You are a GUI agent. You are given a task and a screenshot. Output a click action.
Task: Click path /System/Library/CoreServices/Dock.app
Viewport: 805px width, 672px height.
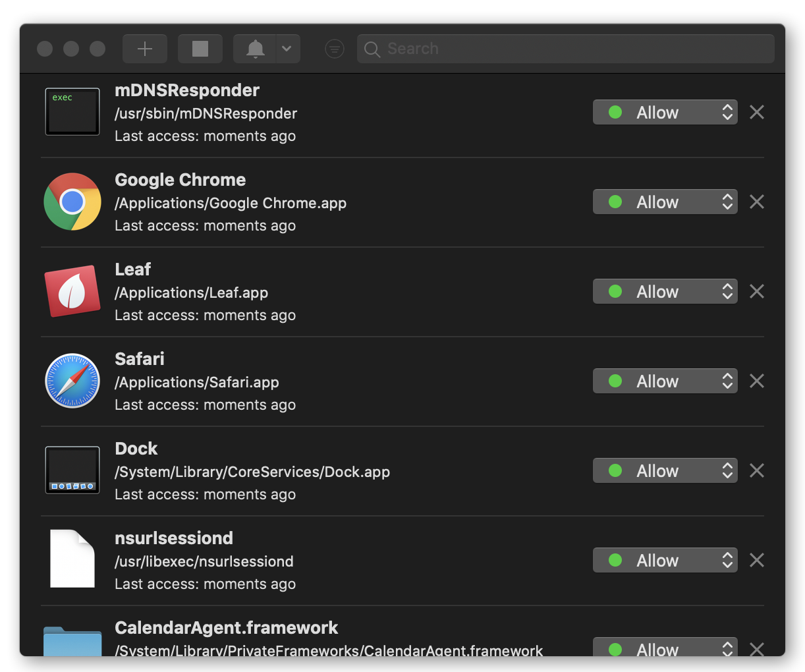pyautogui.click(x=252, y=472)
